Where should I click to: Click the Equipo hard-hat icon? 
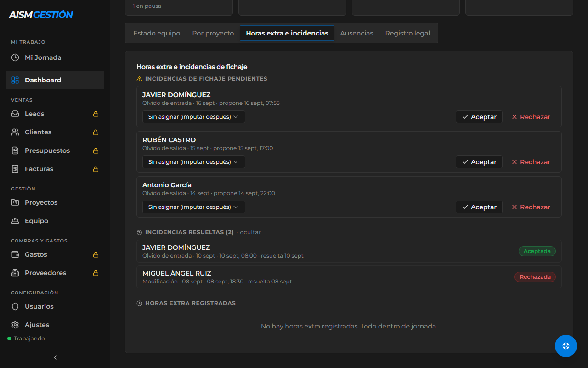[15, 221]
